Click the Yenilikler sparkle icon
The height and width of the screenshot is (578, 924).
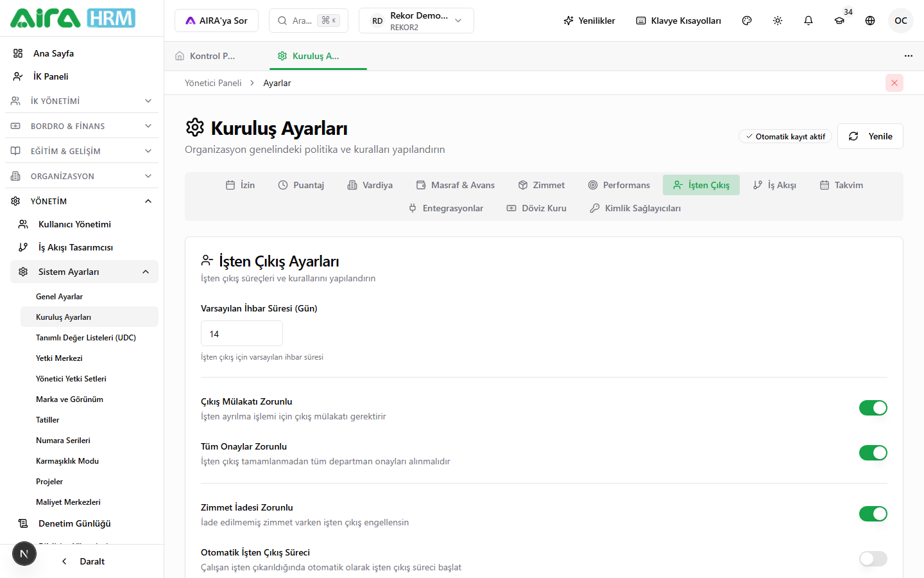(569, 21)
